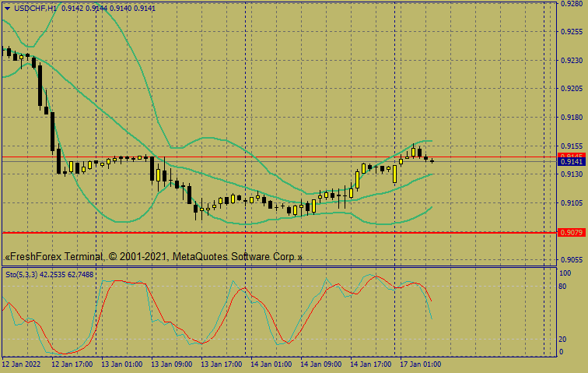Click the 12 Jan 2022 date label

click(22, 364)
